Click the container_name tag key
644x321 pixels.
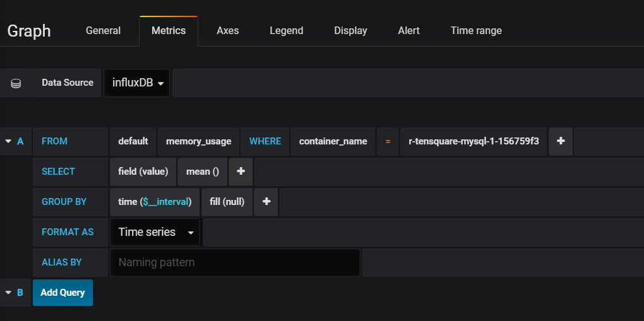click(333, 141)
